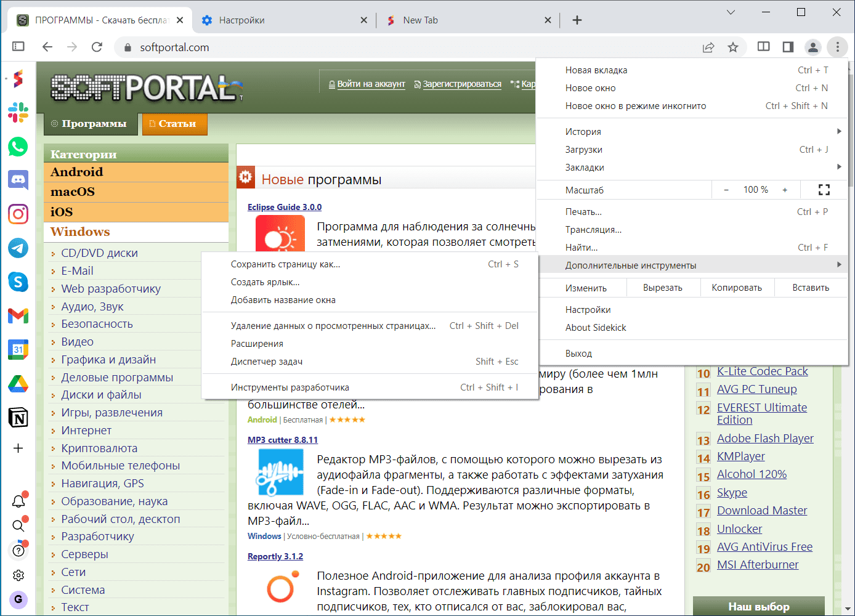Open split view from the toolbar
Image resolution: width=855 pixels, height=616 pixels.
coord(763,47)
